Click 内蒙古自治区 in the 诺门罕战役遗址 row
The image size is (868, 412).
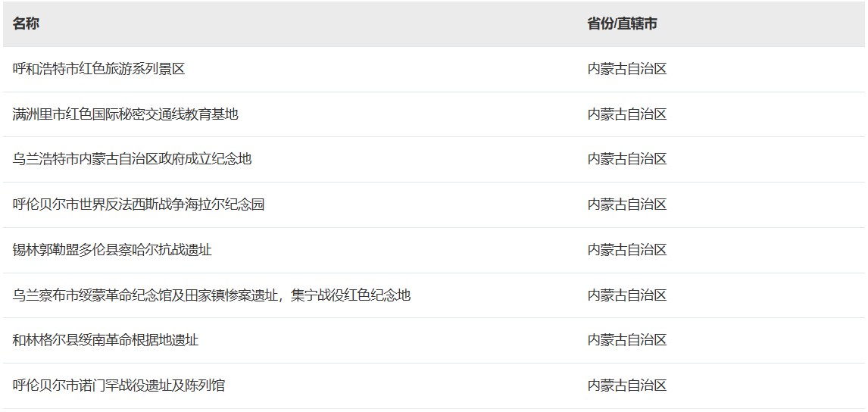(627, 385)
